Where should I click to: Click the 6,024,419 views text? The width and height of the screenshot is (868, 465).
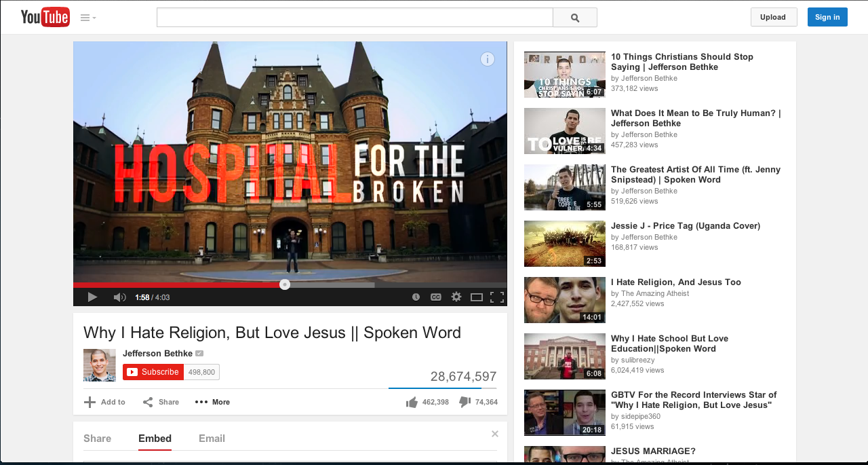click(x=637, y=370)
